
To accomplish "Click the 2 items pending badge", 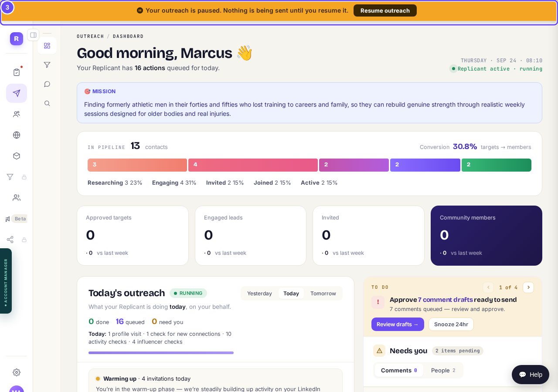I will [458, 351].
